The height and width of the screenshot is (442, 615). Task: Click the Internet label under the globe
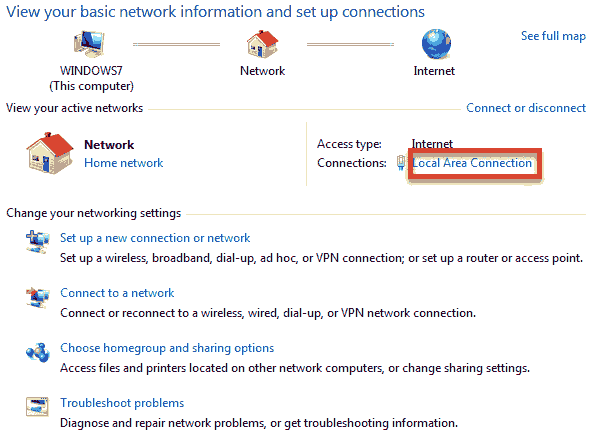(x=434, y=71)
